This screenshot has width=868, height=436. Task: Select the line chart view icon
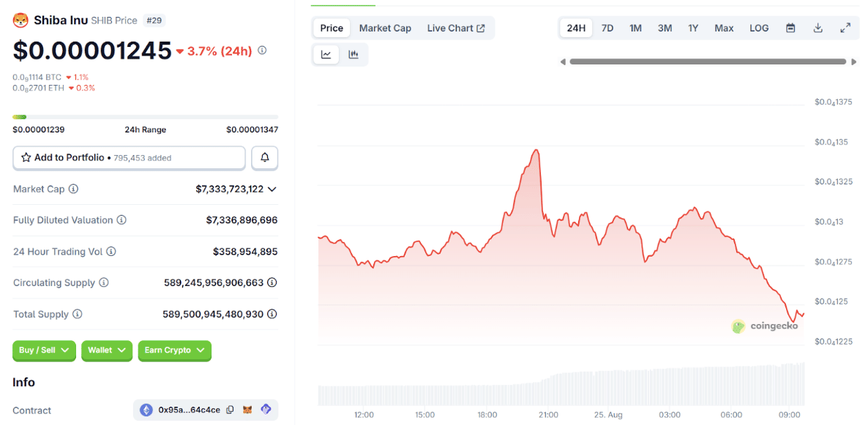326,55
